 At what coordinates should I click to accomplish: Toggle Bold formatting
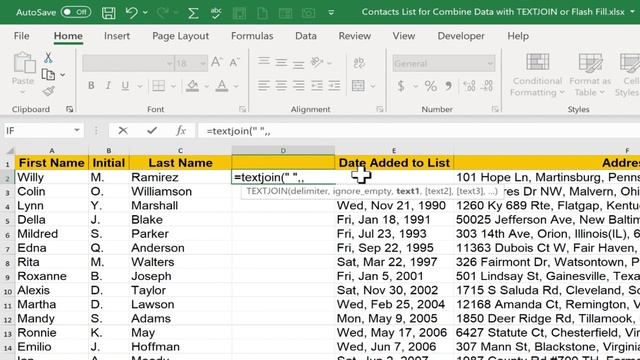[91, 85]
